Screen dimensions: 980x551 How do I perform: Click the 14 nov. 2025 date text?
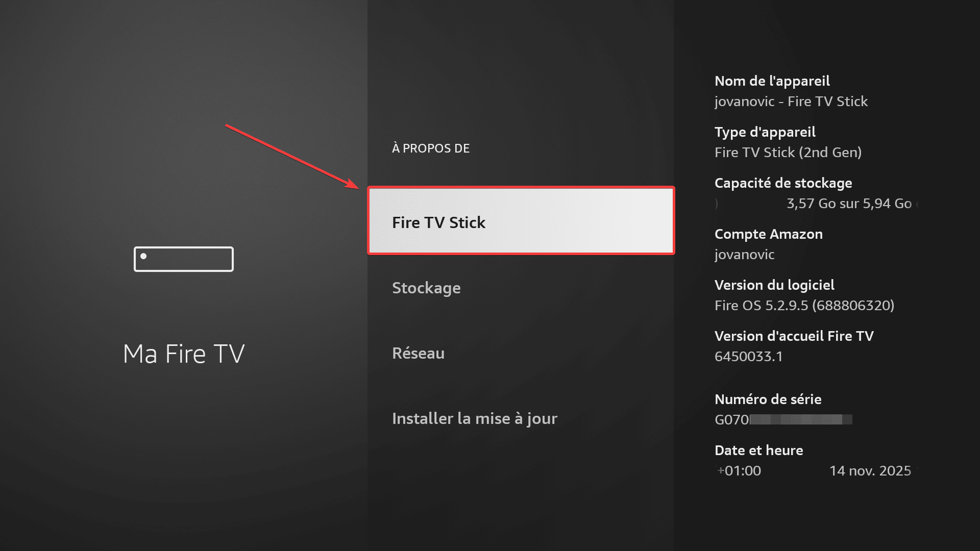(870, 471)
